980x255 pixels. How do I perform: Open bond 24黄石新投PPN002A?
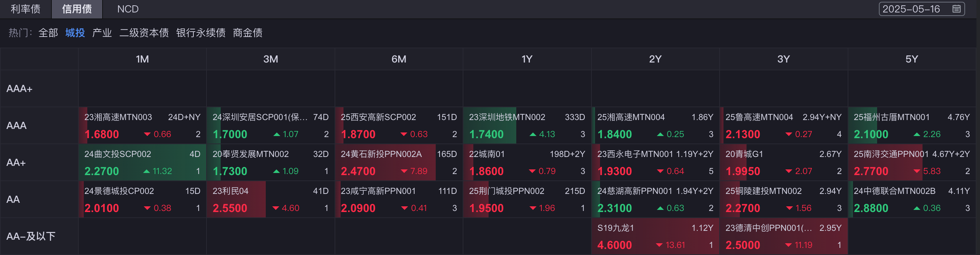pos(381,154)
